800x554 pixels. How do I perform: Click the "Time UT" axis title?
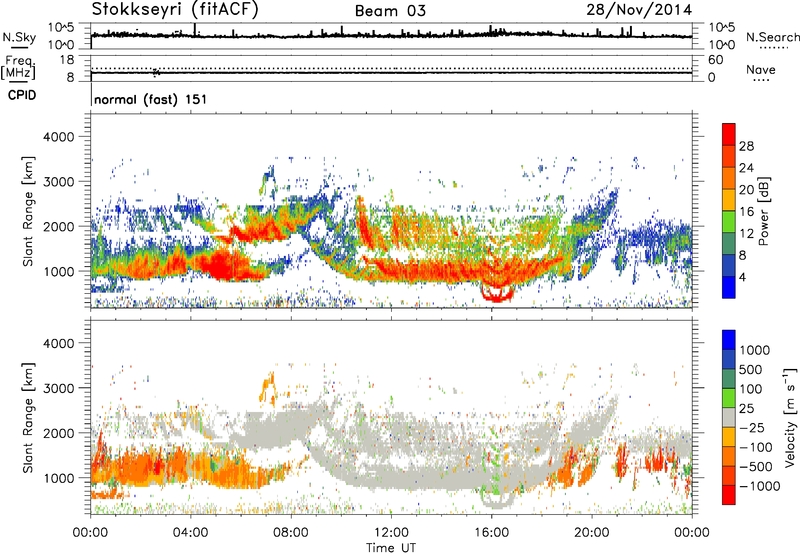pos(391,548)
